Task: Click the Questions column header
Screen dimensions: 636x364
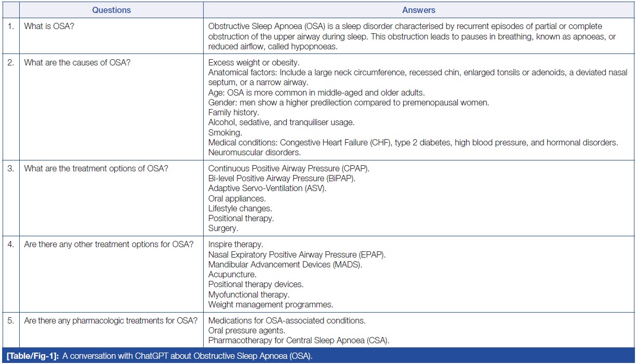Action: 111,10
